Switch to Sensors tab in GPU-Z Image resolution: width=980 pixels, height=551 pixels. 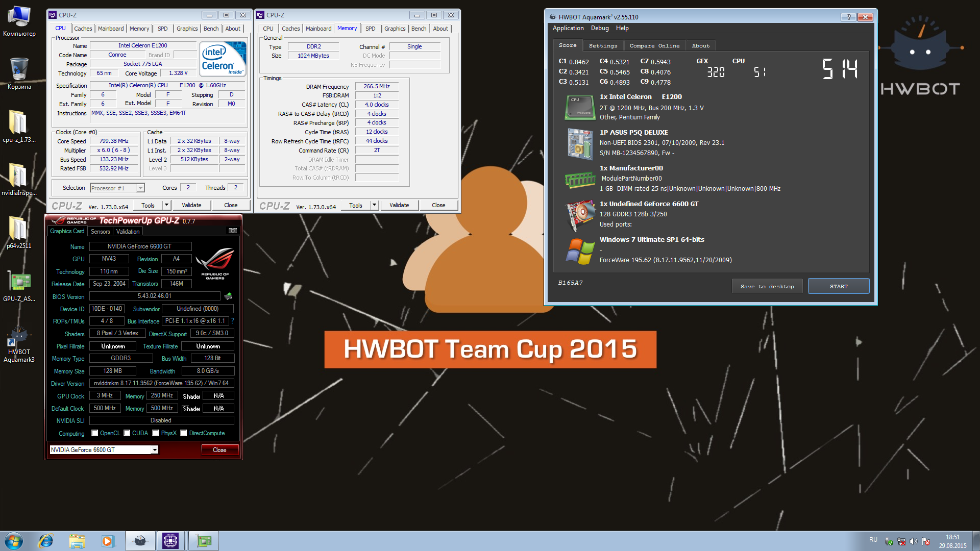tap(100, 232)
